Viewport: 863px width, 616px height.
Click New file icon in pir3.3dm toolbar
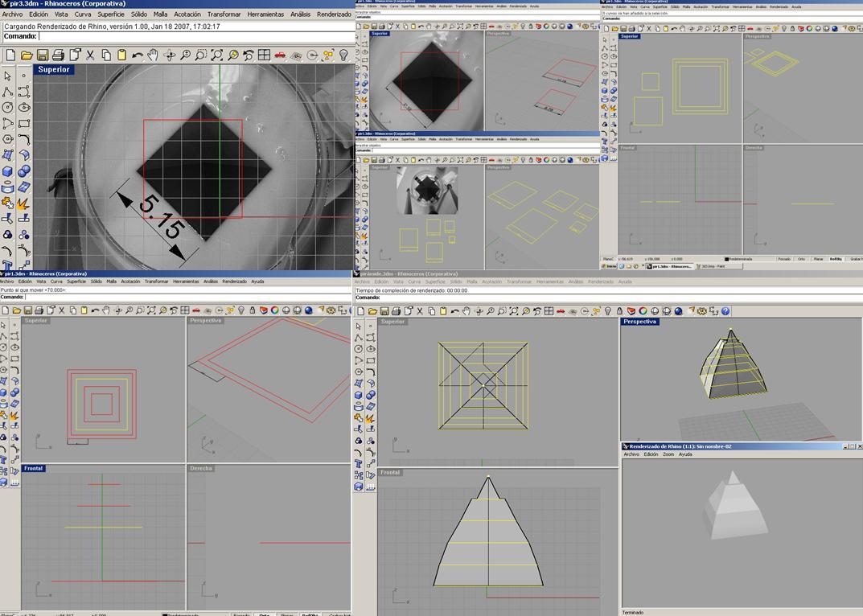[x=11, y=55]
